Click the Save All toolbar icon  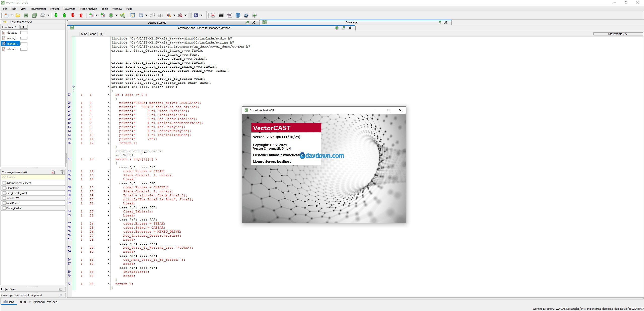(x=34, y=15)
